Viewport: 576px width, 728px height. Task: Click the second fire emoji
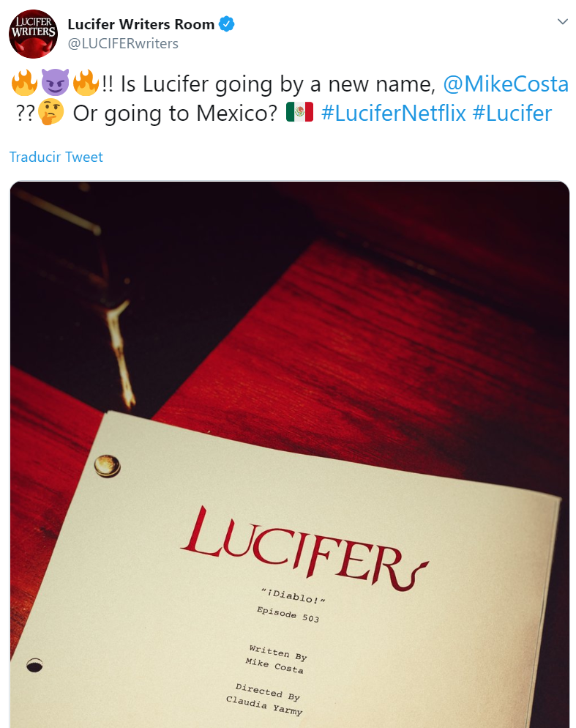pos(86,83)
